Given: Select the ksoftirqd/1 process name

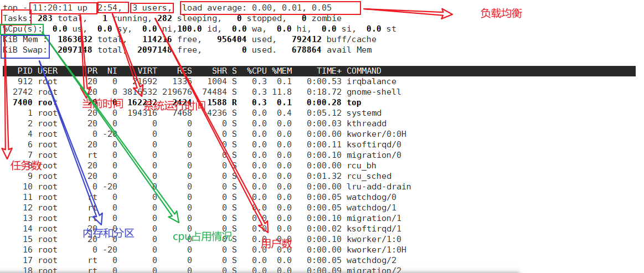Looking at the screenshot, I should pyautogui.click(x=374, y=229).
